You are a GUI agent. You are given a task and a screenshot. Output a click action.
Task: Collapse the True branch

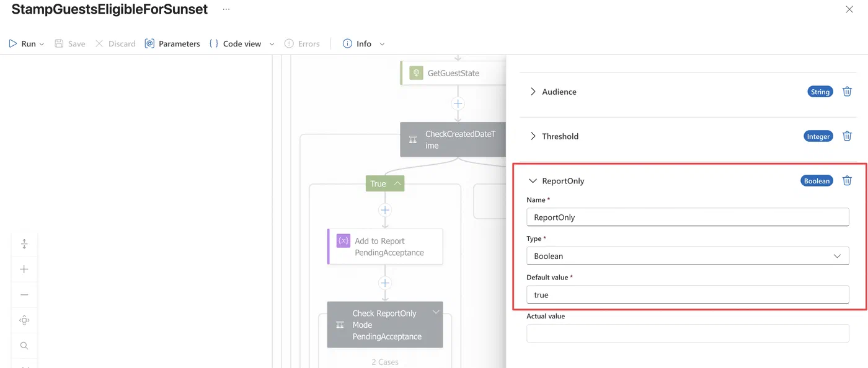tap(397, 183)
